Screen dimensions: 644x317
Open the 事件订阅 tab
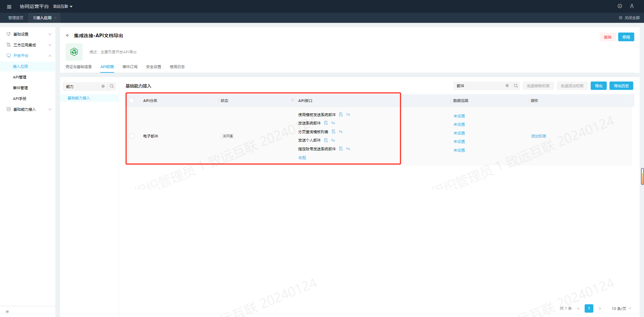(130, 67)
